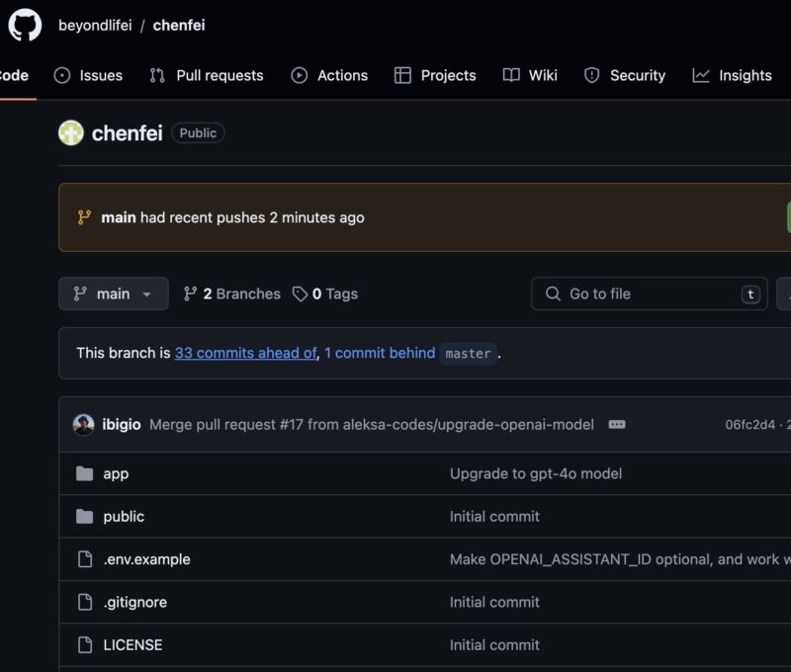Open Upgrade to gpt-4o model commit
Image resolution: width=791 pixels, height=672 pixels.
pos(536,474)
